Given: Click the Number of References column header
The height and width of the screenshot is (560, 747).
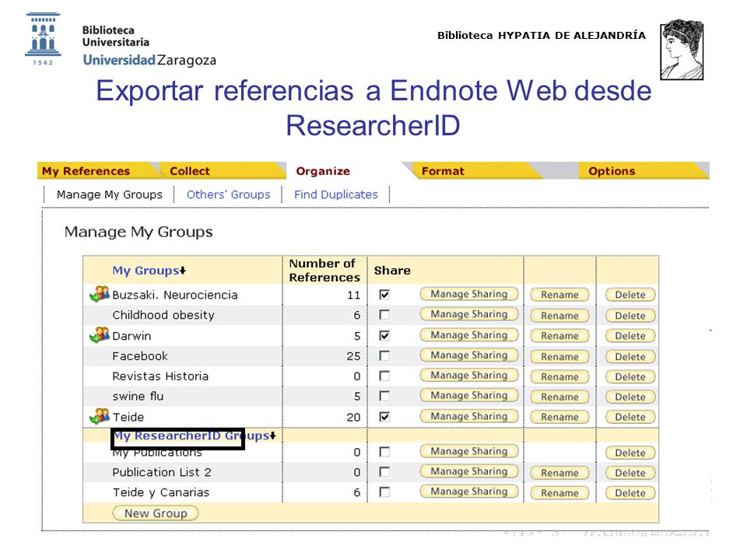Looking at the screenshot, I should tap(324, 270).
